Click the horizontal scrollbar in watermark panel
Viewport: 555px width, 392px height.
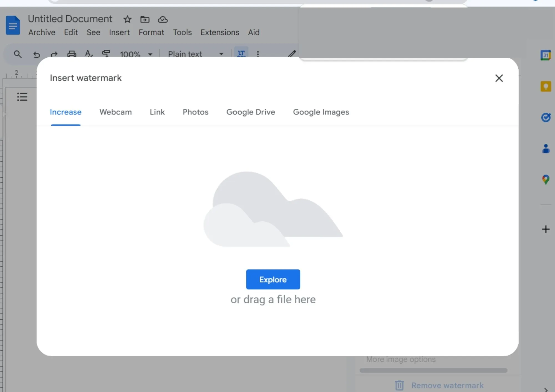433,370
